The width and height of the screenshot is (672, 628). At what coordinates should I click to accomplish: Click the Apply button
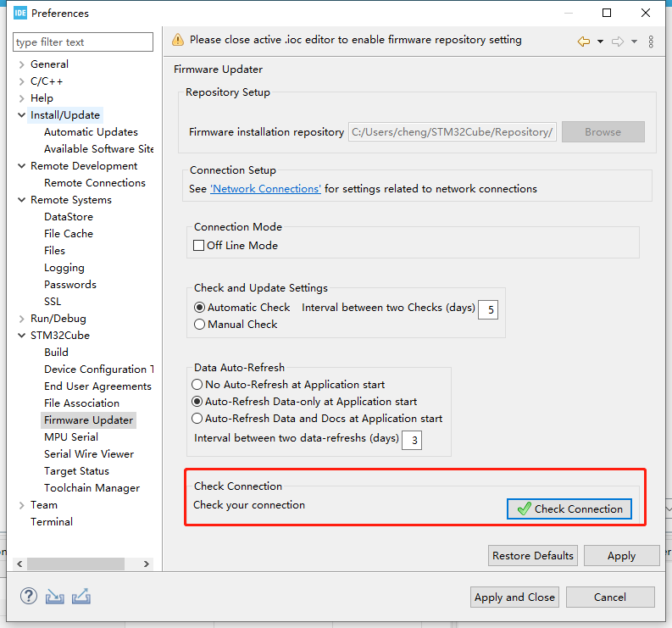621,556
